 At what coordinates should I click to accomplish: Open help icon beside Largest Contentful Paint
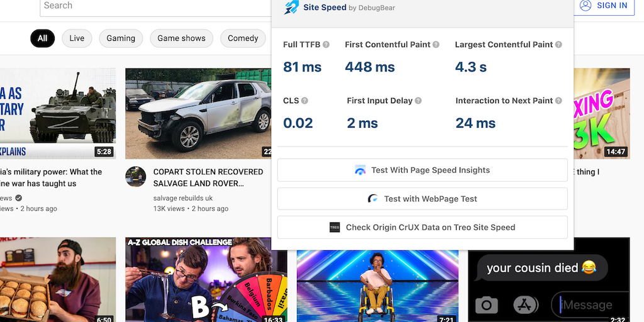coord(558,45)
